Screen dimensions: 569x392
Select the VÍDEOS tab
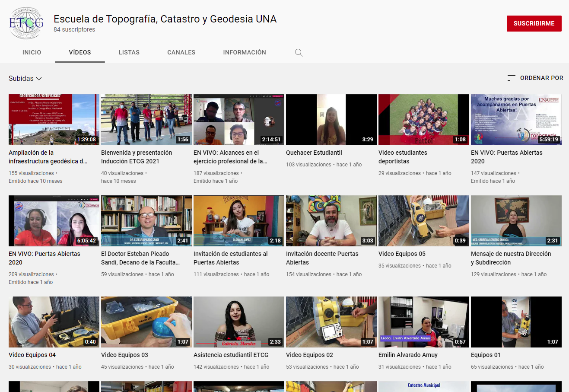(x=80, y=52)
